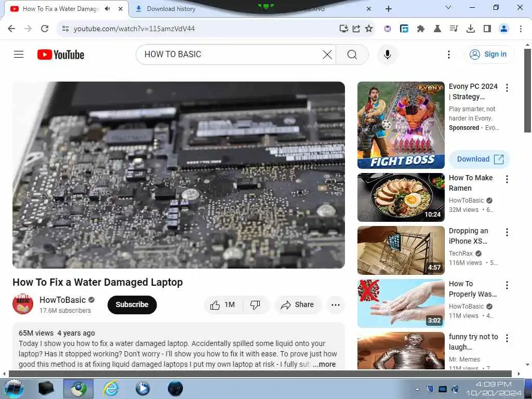This screenshot has height=399, width=532.
Task: Go forward with the browser forward arrow
Action: (x=28, y=29)
